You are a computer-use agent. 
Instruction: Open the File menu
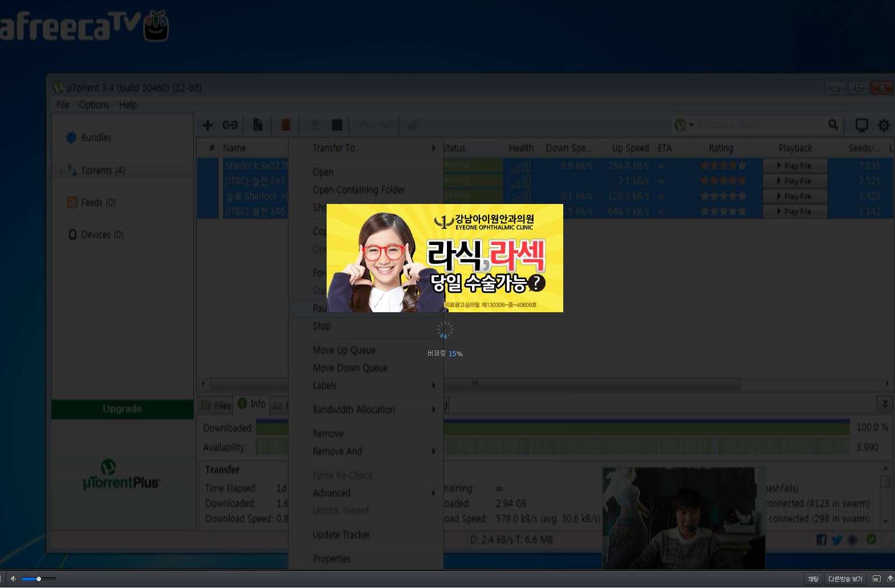(63, 105)
